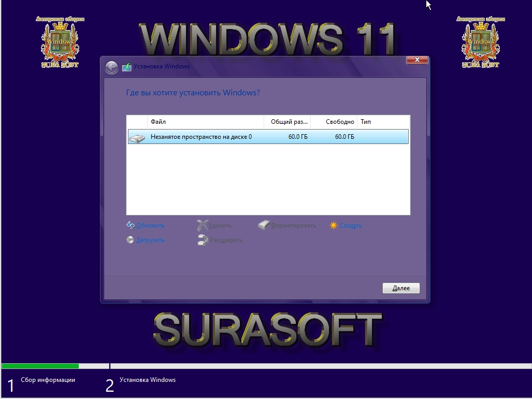The height and width of the screenshot is (399, 532).
Task: Go back with the round arrow button
Action: (111, 67)
